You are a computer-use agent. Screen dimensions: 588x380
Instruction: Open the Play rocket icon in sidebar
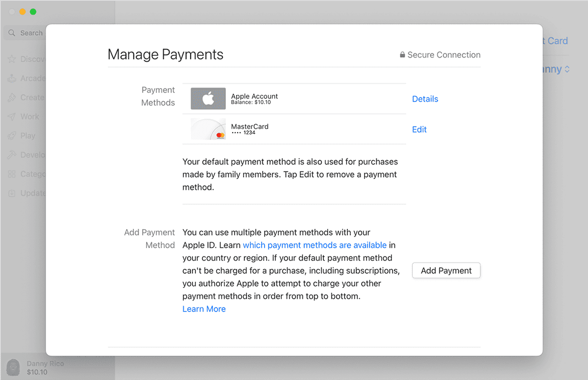pyautogui.click(x=12, y=136)
